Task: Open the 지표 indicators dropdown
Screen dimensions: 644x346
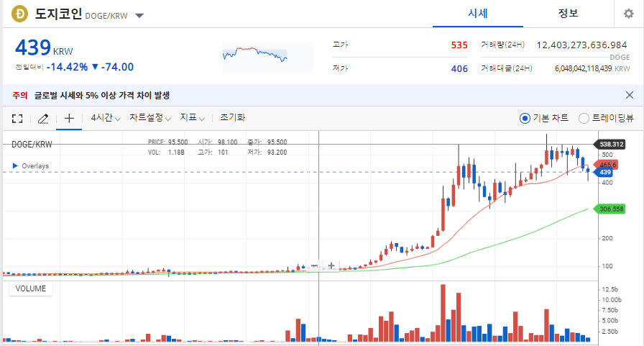Action: (192, 118)
